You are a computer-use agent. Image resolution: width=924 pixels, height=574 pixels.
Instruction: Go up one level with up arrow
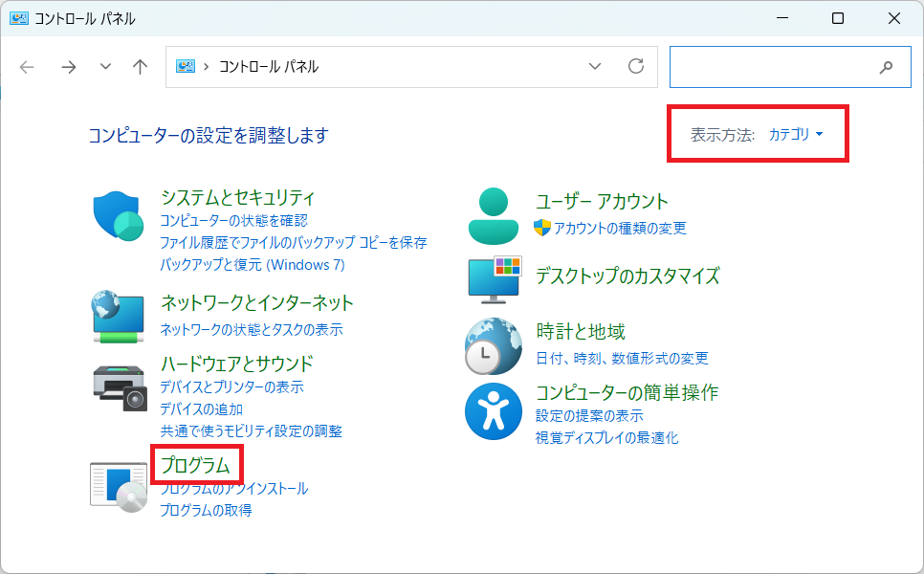[141, 67]
